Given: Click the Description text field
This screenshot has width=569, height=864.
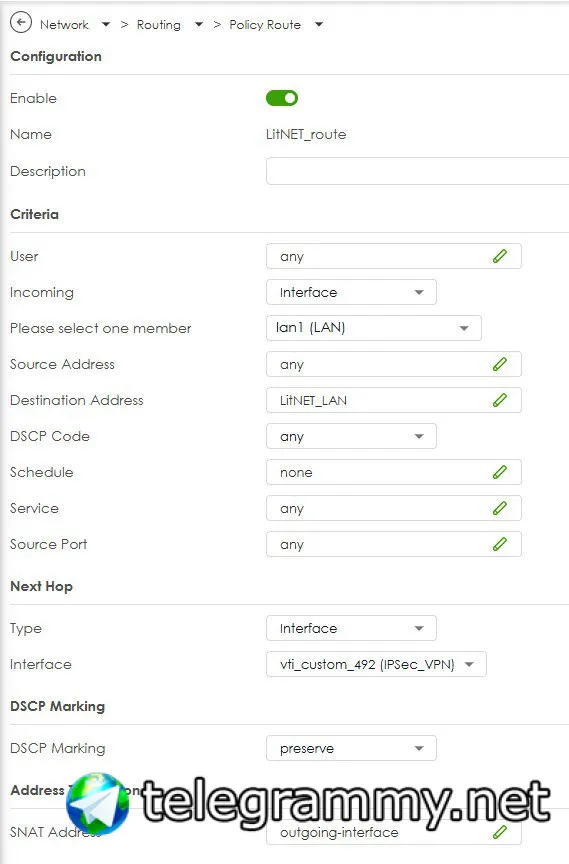Looking at the screenshot, I should pyautogui.click(x=418, y=171).
